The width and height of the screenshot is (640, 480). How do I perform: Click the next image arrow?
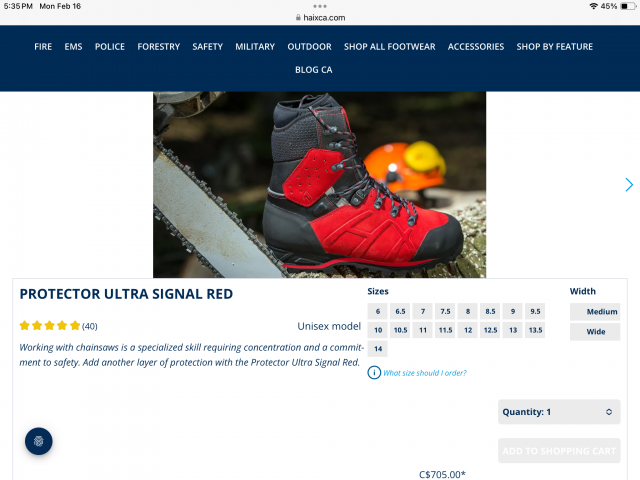[629, 185]
